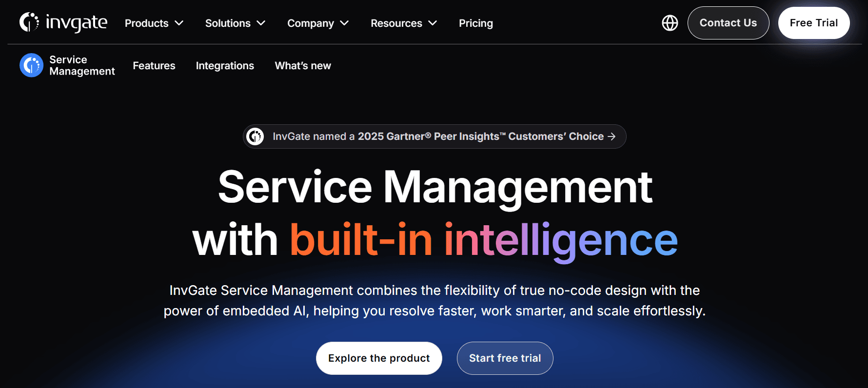Expand the Solutions dropdown chevron

click(x=261, y=23)
